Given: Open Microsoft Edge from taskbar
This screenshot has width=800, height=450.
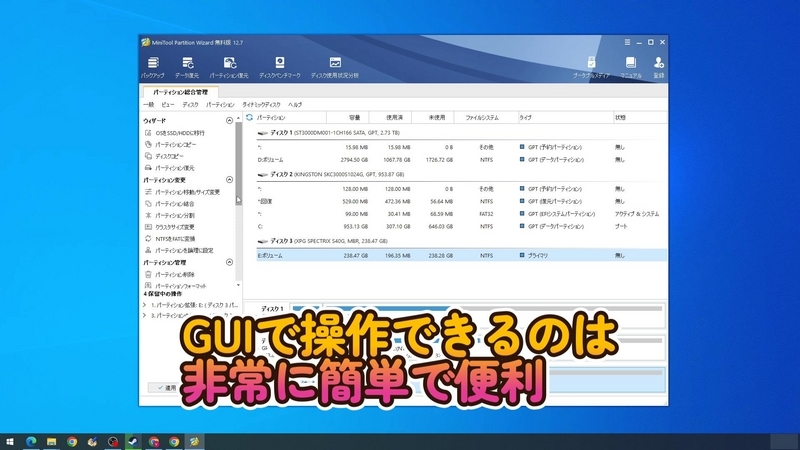Looking at the screenshot, I should point(31,441).
